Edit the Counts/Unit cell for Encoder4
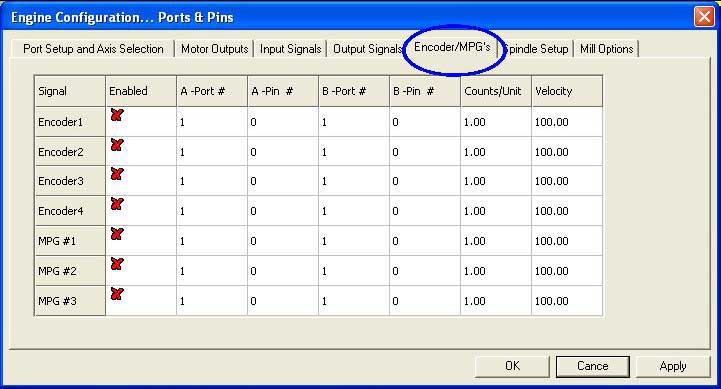Screen dimensions: 721x389 tap(496, 211)
